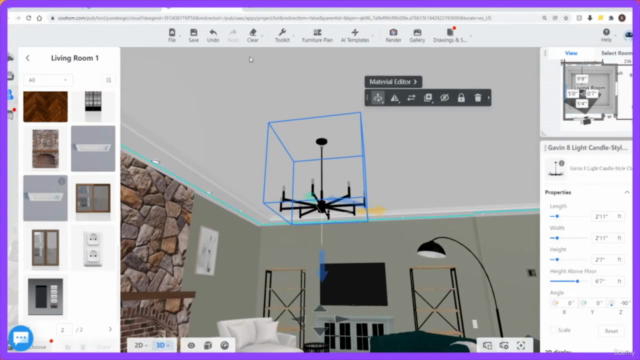Hide the selected chandelier with eye icon
Image resolution: width=640 pixels, height=360 pixels.
pyautogui.click(x=444, y=98)
